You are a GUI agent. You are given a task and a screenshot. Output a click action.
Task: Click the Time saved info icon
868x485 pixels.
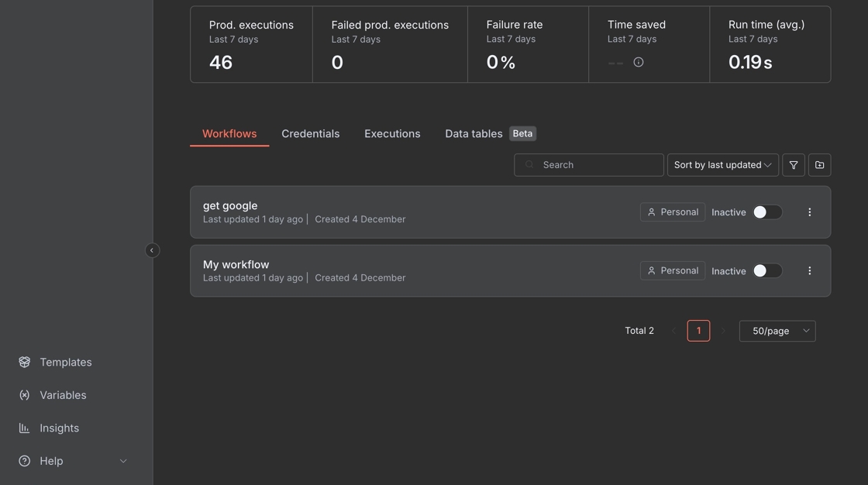pos(638,63)
